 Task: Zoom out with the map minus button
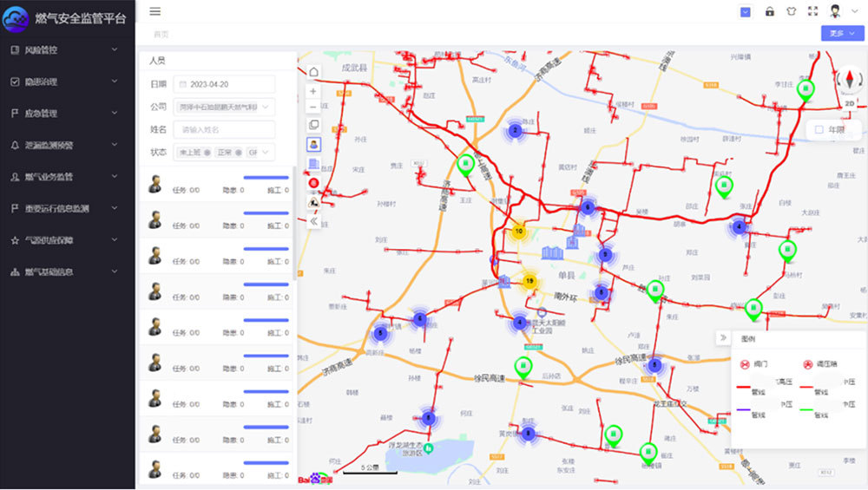click(x=313, y=107)
